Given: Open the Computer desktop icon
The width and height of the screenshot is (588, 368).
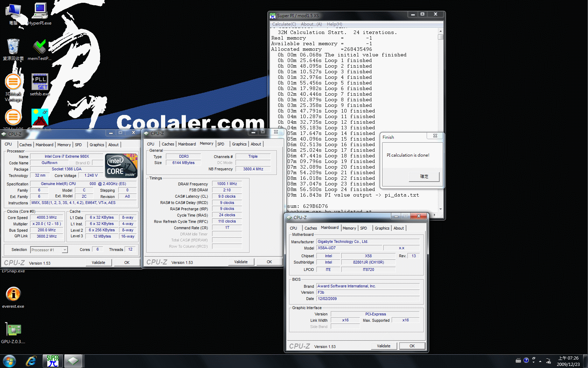Looking at the screenshot, I should [x=13, y=14].
